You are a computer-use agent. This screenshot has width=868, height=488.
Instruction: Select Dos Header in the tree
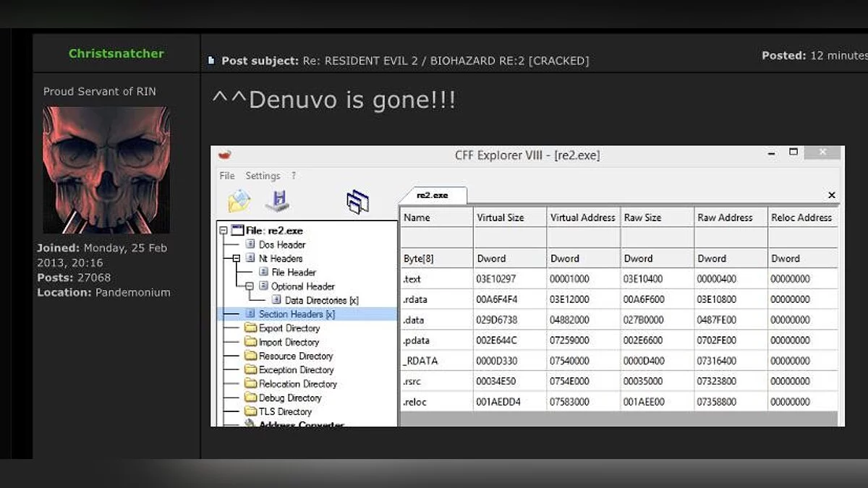coord(282,244)
